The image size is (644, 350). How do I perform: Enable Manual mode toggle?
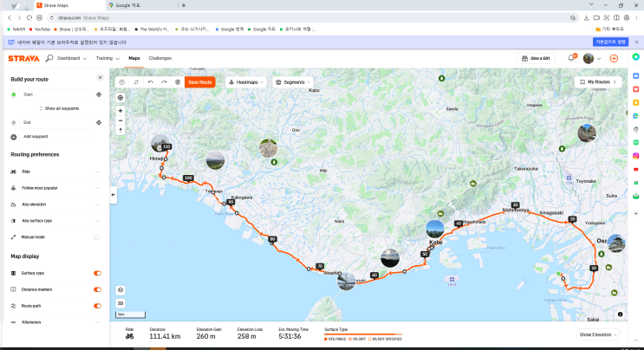pos(97,237)
